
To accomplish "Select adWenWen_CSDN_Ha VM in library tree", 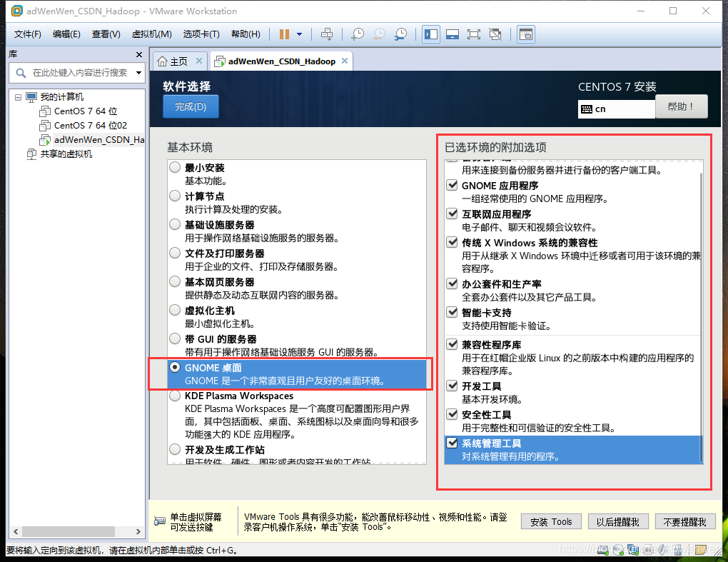I will click(x=99, y=140).
